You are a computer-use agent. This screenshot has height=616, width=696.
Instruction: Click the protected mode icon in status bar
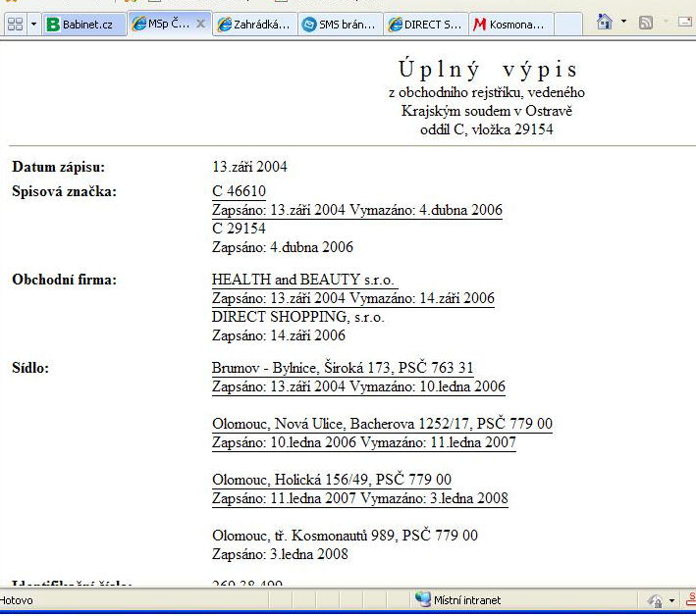654,600
